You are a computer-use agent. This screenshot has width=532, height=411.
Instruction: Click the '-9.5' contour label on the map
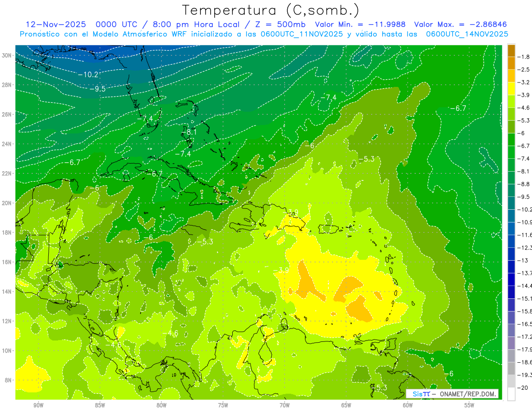click(x=98, y=89)
